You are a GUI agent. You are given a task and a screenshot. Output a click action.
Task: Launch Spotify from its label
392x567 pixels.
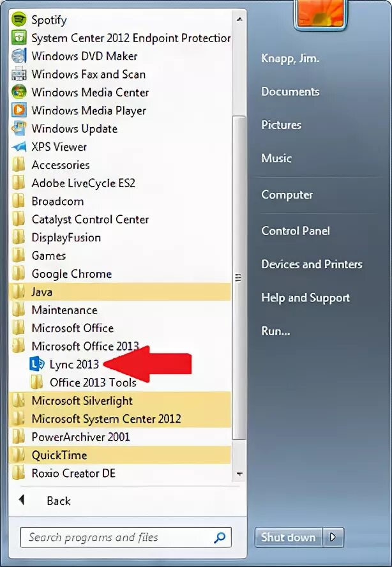(49, 20)
